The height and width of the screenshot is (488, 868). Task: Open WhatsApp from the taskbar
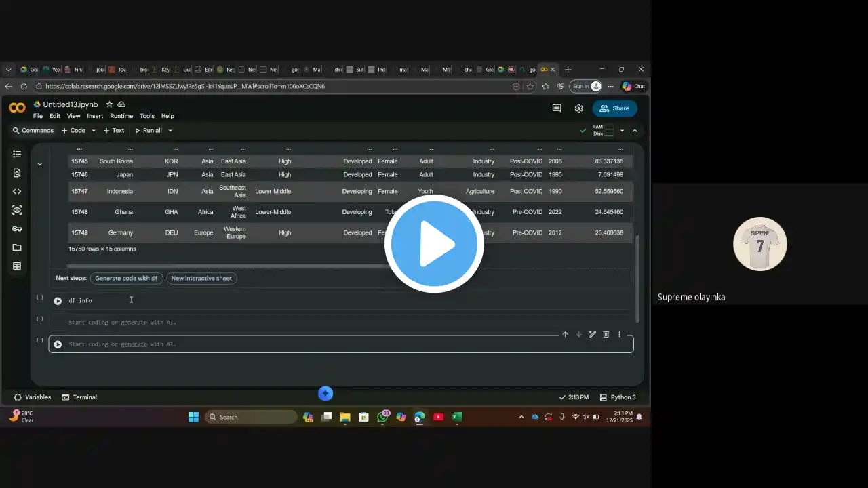coord(382,417)
